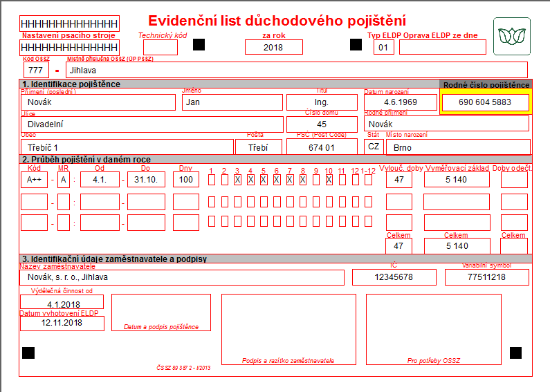550x392 pixels.
Task: Edit Výdělečná činnost od field 4.1.2018
Action: tap(62, 302)
